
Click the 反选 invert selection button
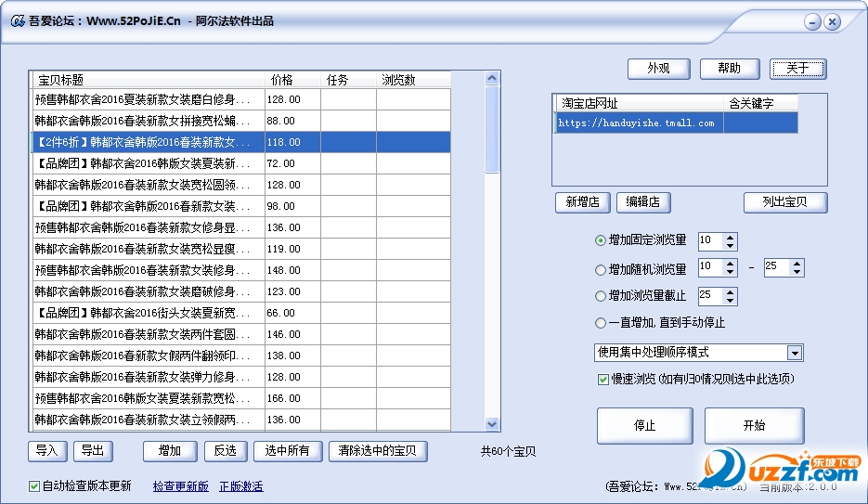point(226,451)
